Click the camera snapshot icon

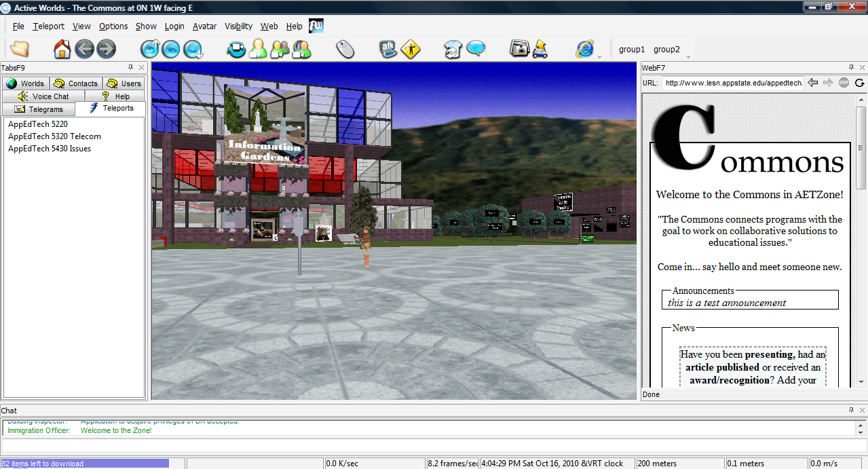point(519,49)
